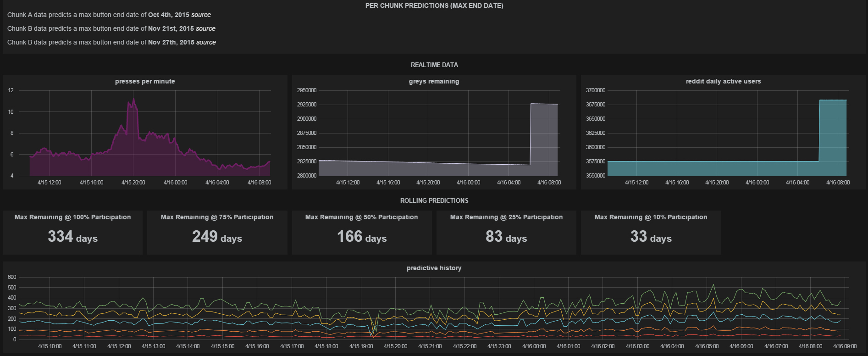Open the greys remaining panel title menu
Screen dimensions: 868x356
(x=434, y=81)
